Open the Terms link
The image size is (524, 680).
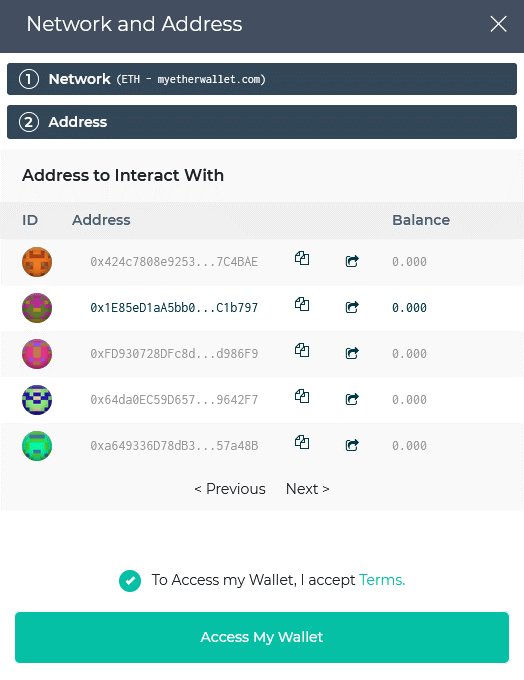coord(382,580)
